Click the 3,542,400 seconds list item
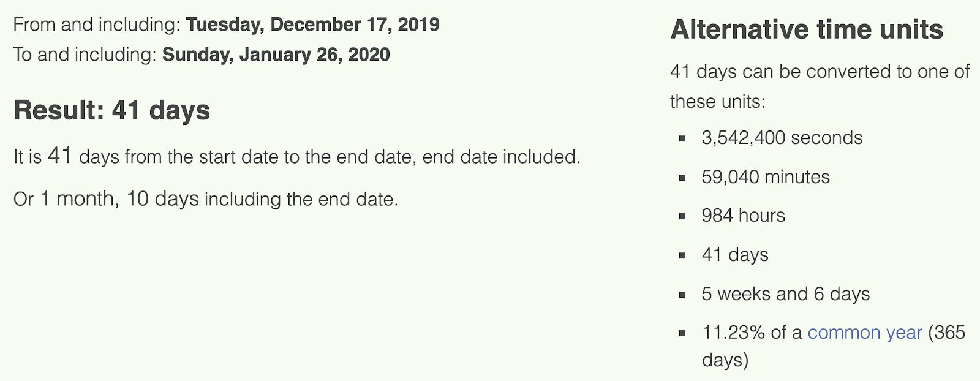This screenshot has height=381, width=980. click(782, 138)
